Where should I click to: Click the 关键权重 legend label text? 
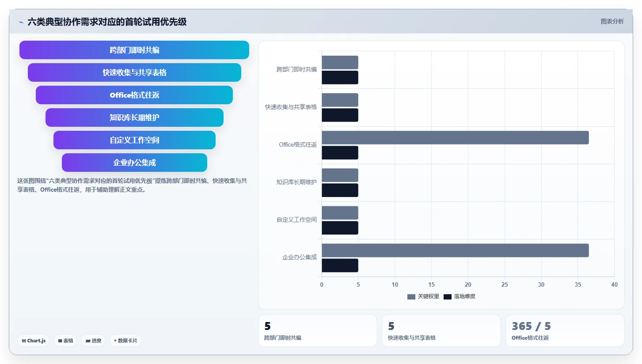pyautogui.click(x=429, y=296)
